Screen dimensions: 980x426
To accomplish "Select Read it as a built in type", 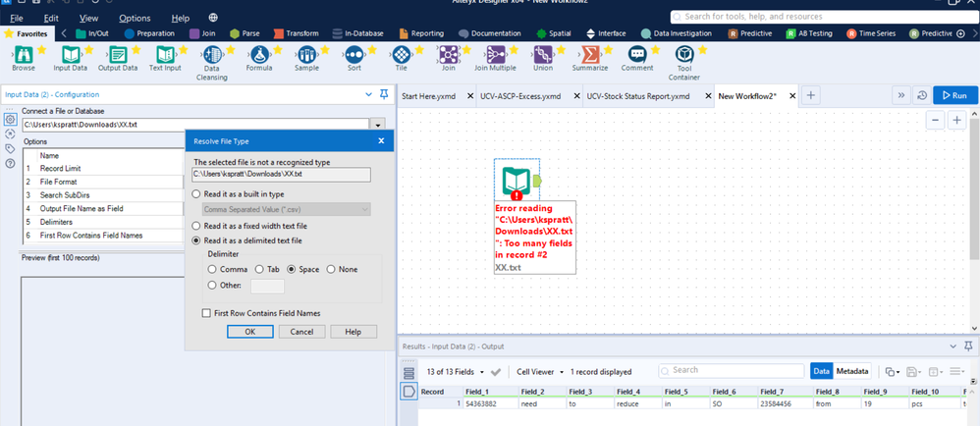I will 196,195.
